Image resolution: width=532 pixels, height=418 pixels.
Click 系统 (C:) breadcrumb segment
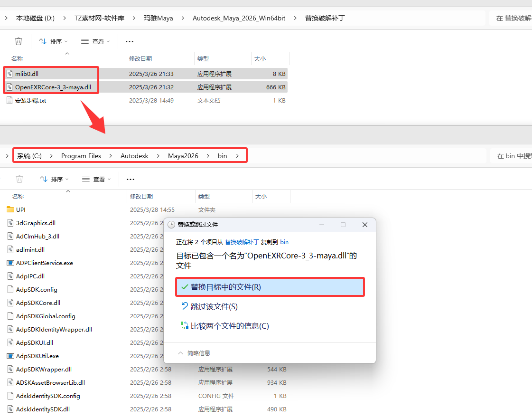[29, 156]
